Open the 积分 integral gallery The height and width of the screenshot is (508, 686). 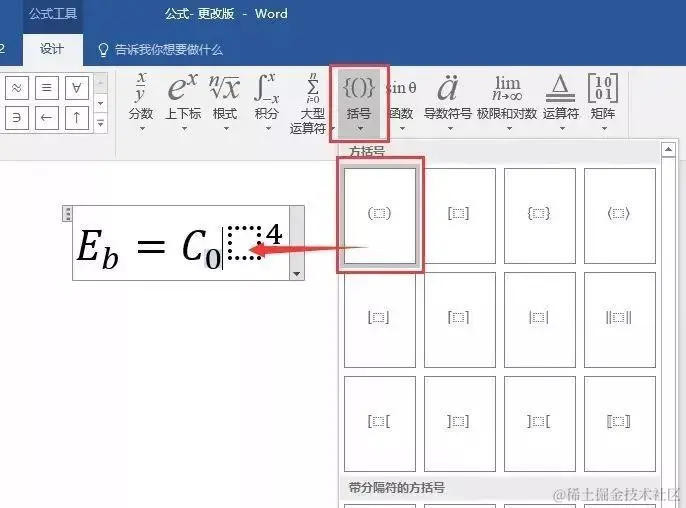[267, 102]
